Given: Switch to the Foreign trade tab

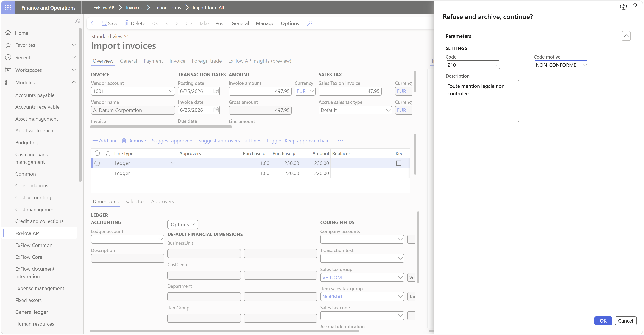Looking at the screenshot, I should (207, 61).
